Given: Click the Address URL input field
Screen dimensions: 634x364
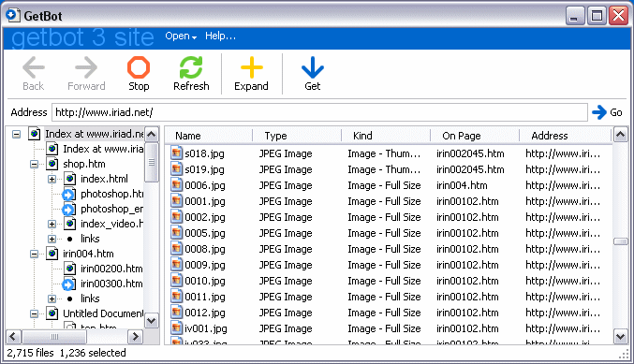Looking at the screenshot, I should tap(319, 112).
